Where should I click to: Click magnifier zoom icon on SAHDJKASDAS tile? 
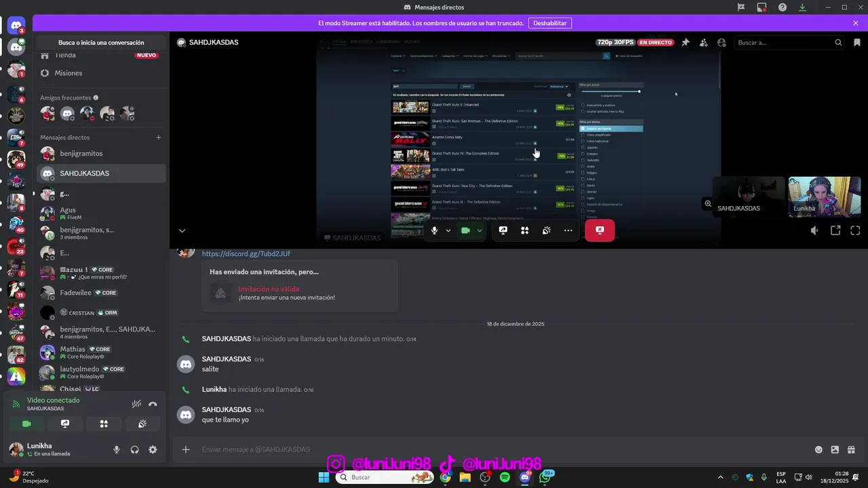(708, 203)
